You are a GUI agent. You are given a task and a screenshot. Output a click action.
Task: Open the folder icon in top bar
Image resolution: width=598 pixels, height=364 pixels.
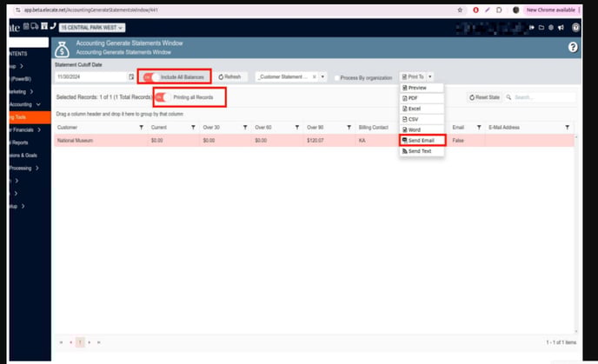tap(541, 27)
